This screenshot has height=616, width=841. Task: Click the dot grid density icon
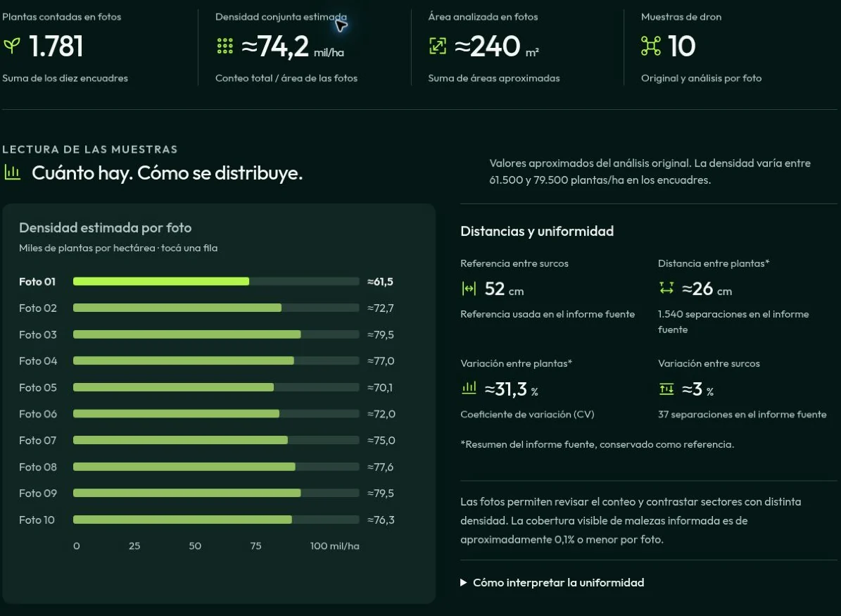click(225, 46)
